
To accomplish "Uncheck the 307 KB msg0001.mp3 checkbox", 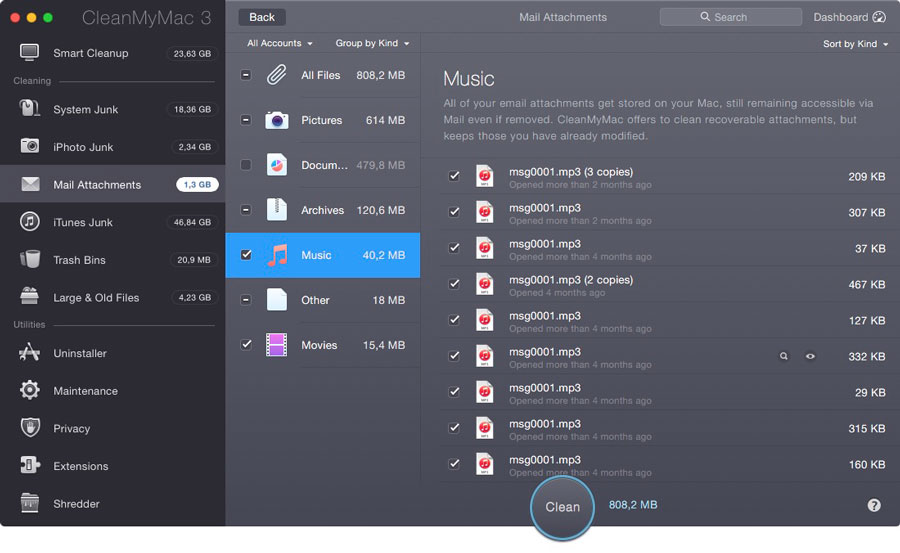I will pyautogui.click(x=454, y=212).
